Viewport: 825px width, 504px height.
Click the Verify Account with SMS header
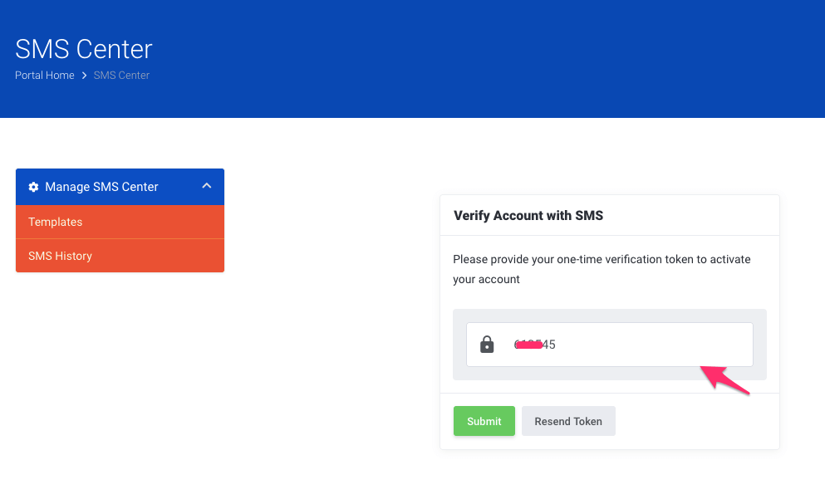pos(528,215)
